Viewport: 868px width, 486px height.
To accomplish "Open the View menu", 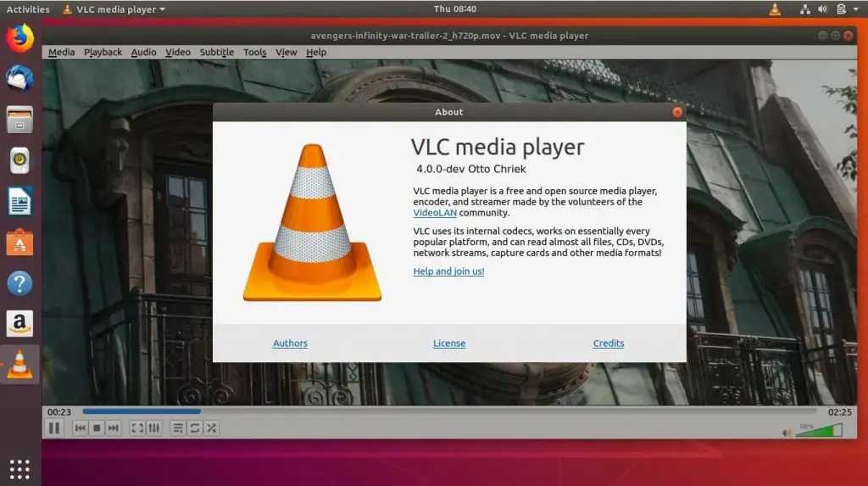I will pos(287,52).
